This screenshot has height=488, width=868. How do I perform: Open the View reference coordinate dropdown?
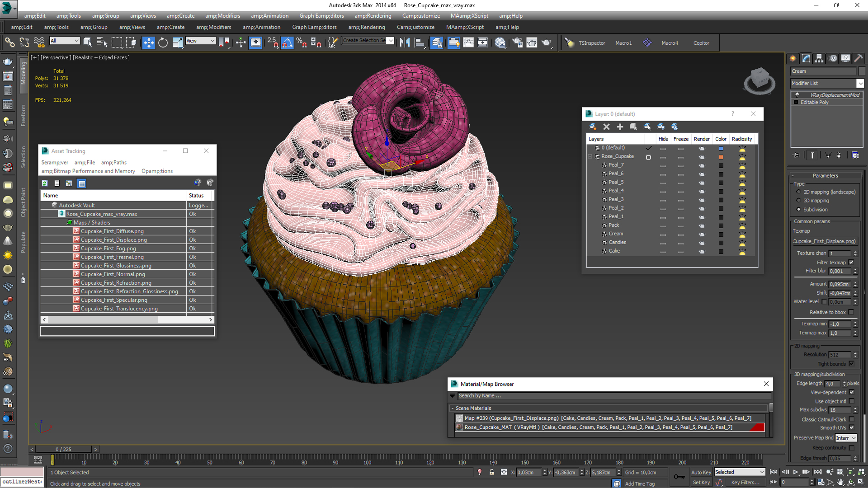tap(201, 41)
